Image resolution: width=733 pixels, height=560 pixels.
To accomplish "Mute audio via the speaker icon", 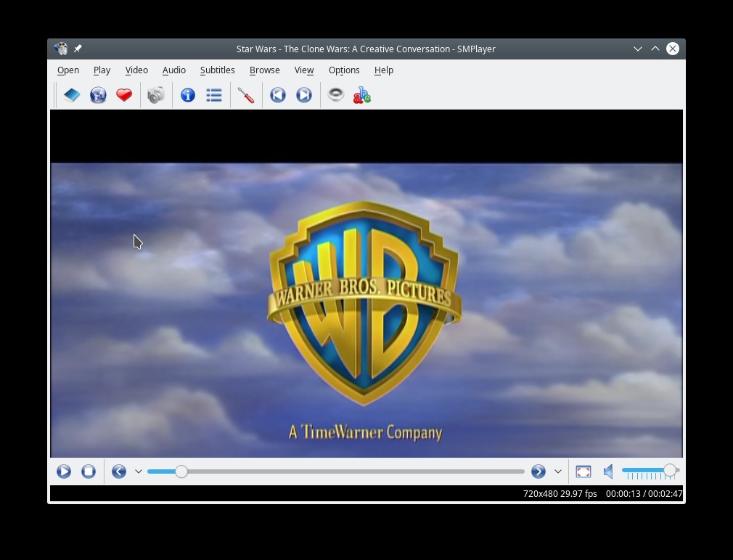I will 608,472.
